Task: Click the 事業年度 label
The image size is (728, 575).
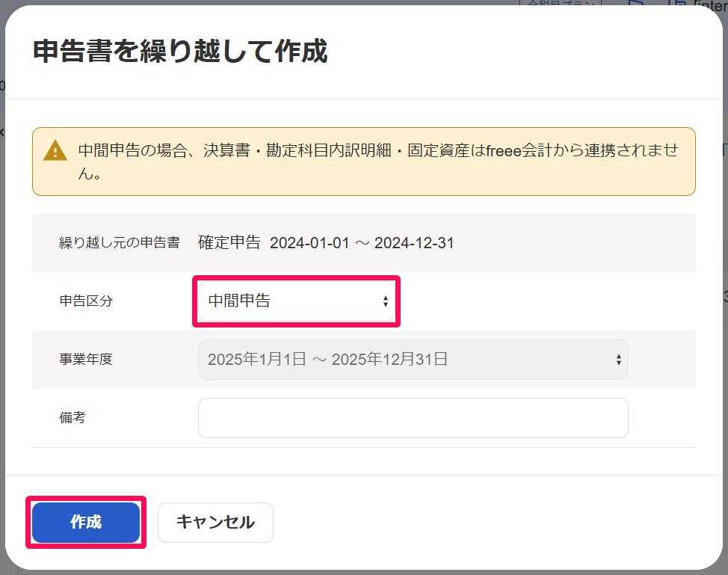Action: coord(86,359)
